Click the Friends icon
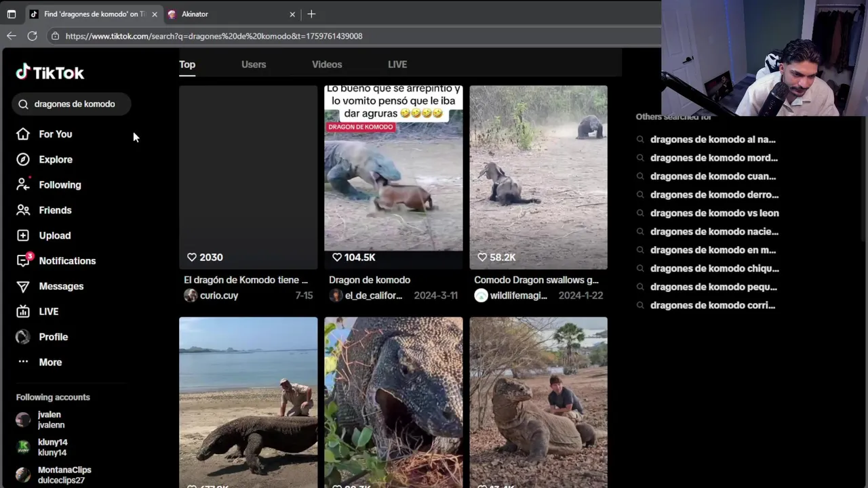Viewport: 868px width, 488px height. (23, 210)
